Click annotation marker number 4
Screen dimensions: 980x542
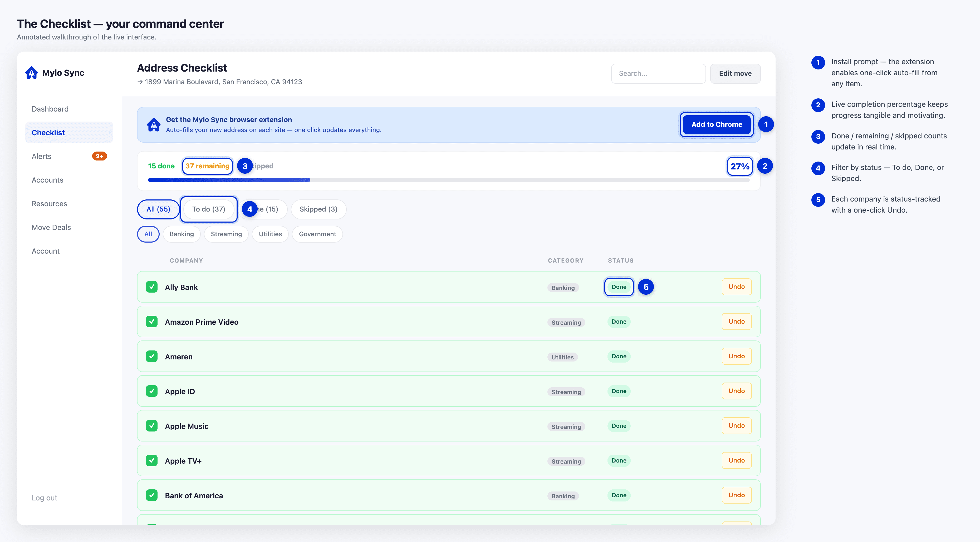[x=249, y=209]
